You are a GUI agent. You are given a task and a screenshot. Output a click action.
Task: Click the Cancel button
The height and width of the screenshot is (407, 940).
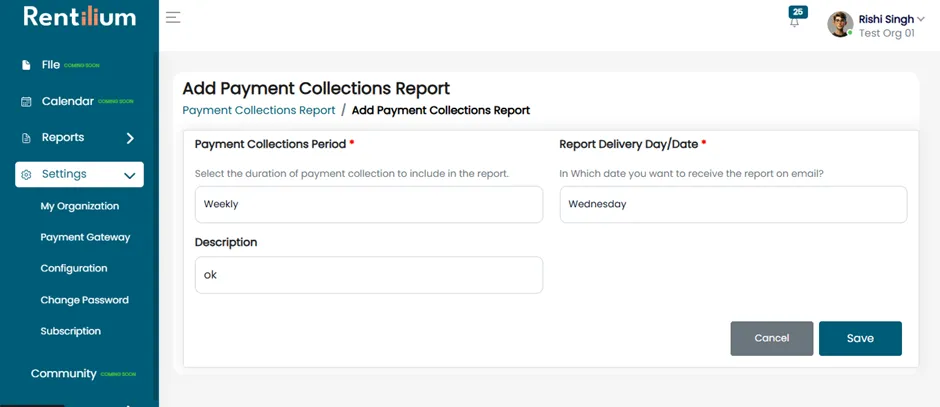click(772, 338)
